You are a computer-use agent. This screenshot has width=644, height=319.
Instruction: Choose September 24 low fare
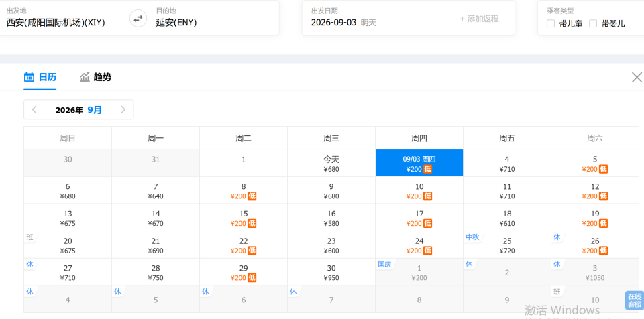point(419,245)
